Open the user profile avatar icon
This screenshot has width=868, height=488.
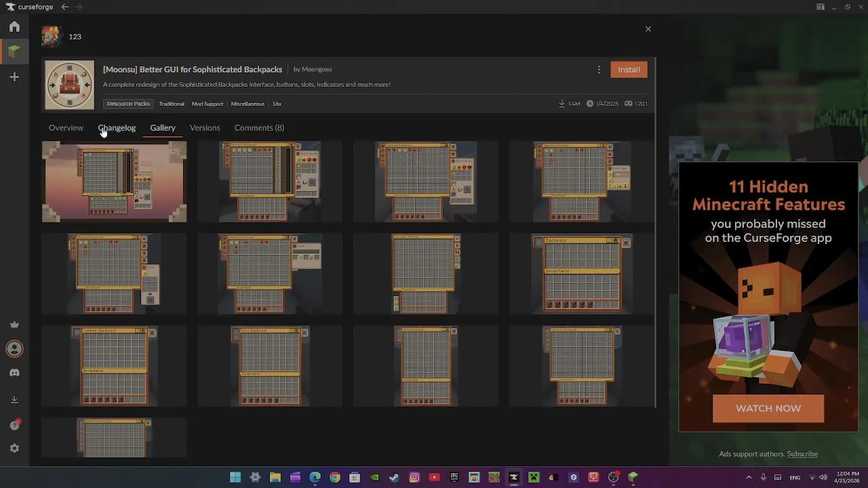[x=14, y=349]
